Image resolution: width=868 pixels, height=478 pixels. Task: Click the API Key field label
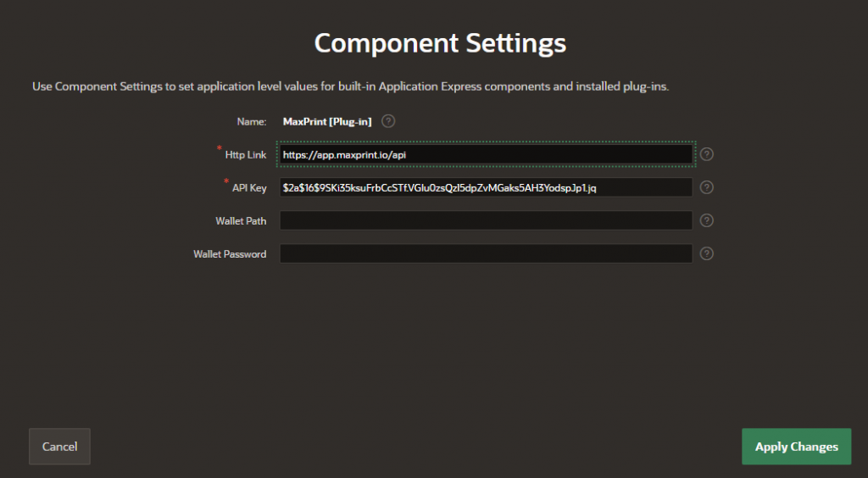point(249,188)
